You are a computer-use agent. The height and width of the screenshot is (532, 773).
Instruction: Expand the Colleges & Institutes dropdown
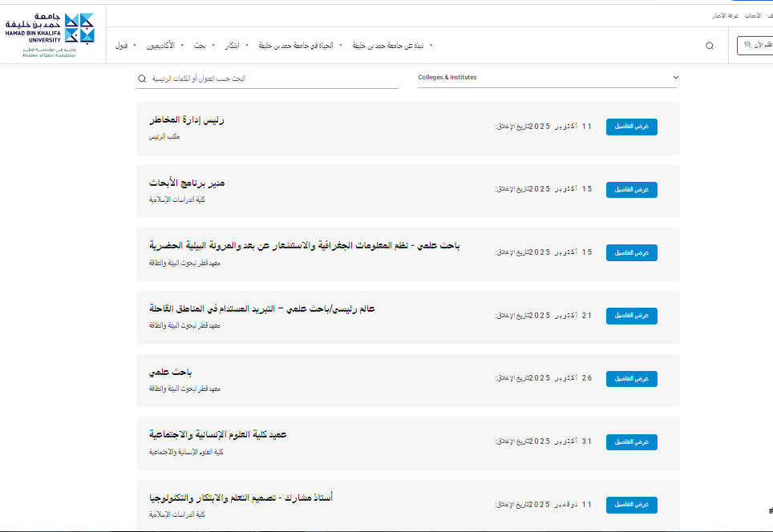[x=548, y=78]
